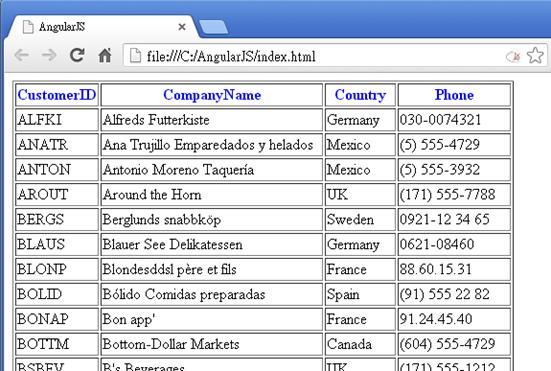Click the Mexico cell in ANATR row
The height and width of the screenshot is (371, 551).
pyautogui.click(x=360, y=145)
